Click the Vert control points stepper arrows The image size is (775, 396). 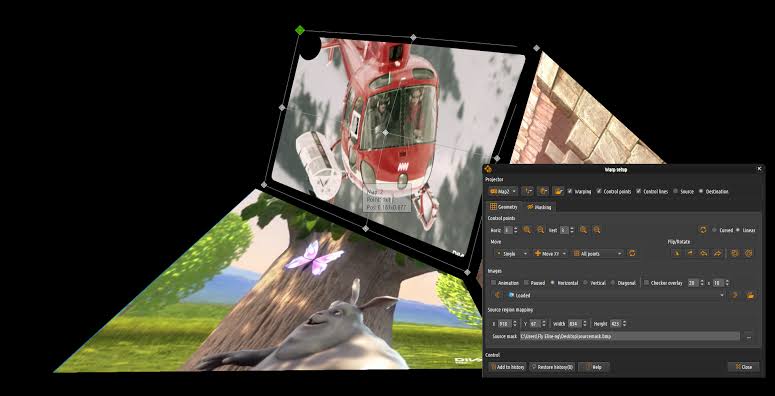tap(572, 230)
